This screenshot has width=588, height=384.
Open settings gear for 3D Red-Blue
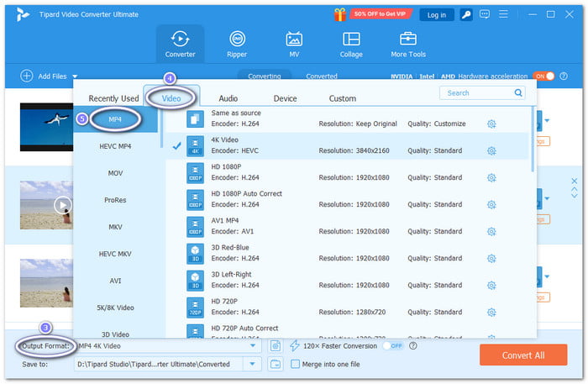[x=491, y=258]
